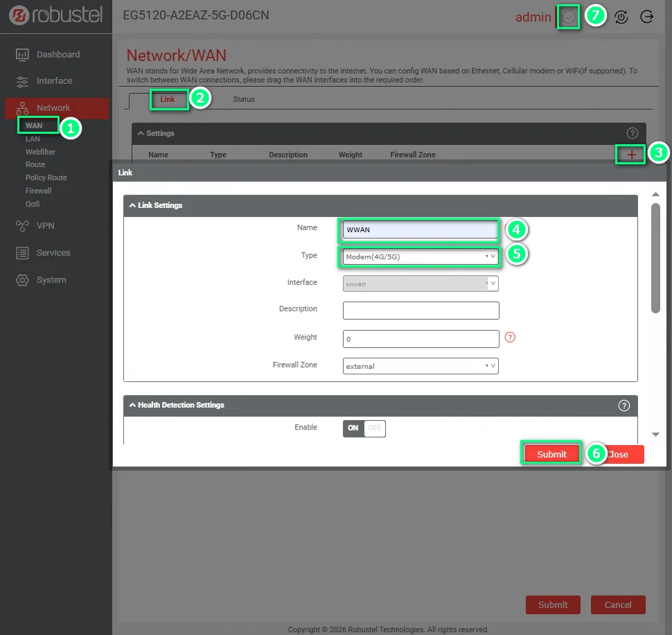Click the Weight field help icon
This screenshot has width=672, height=635.
(511, 338)
